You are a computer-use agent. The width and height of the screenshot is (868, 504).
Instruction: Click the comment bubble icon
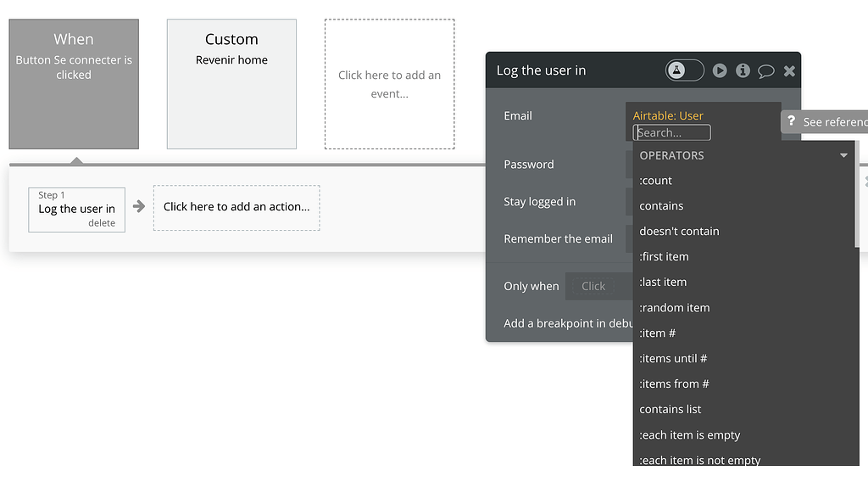coord(766,70)
